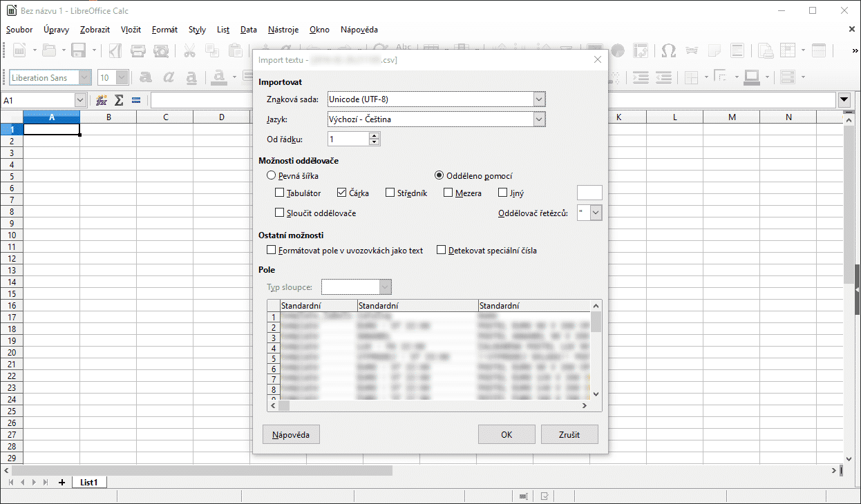Open the Nástroje menu
This screenshot has width=861, height=504.
tap(283, 30)
